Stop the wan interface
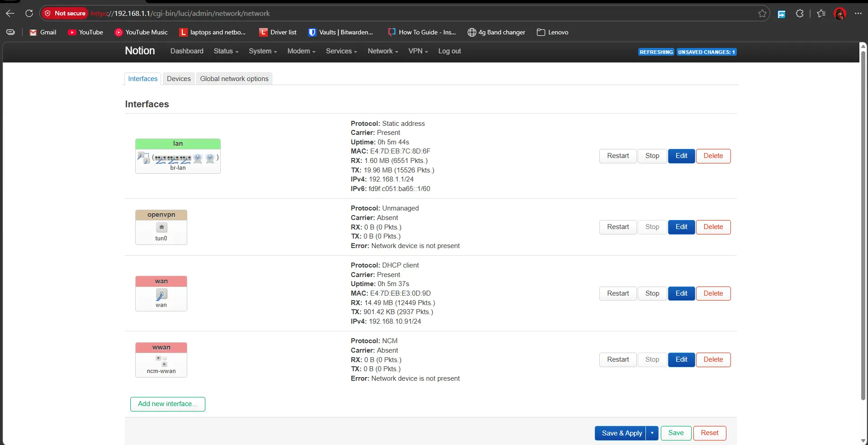This screenshot has height=445, width=868. [652, 294]
